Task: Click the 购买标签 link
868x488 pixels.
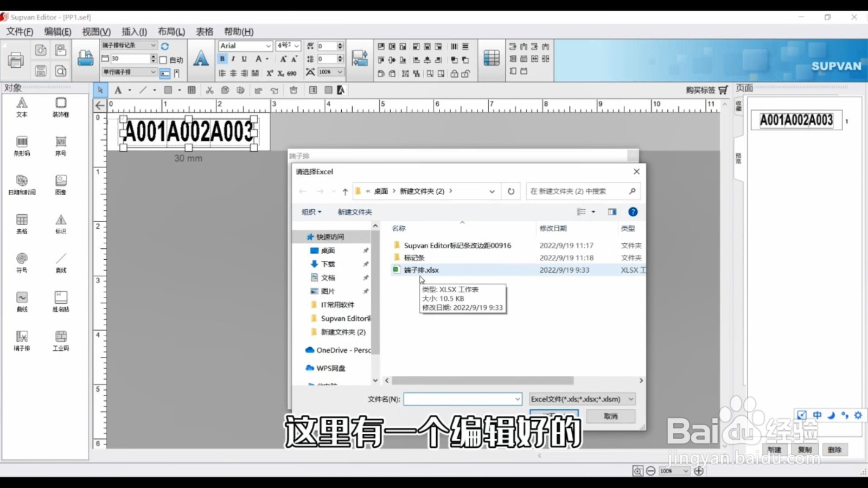Action: [x=707, y=90]
